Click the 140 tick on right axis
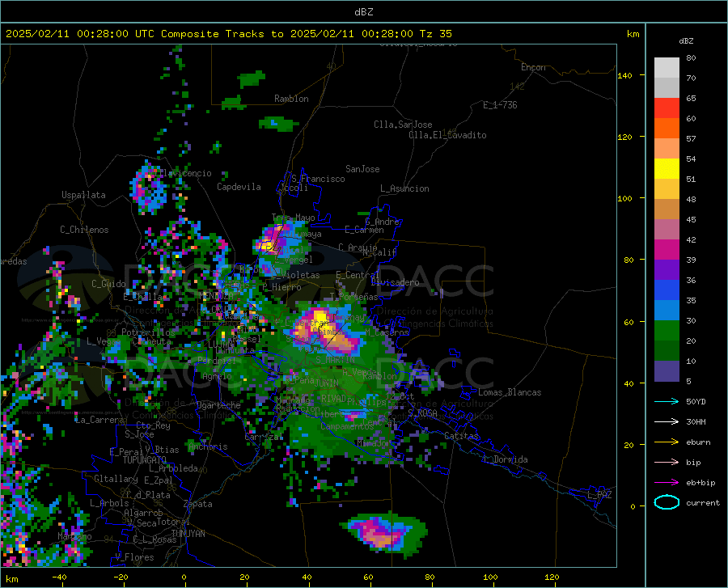 pyautogui.click(x=624, y=75)
